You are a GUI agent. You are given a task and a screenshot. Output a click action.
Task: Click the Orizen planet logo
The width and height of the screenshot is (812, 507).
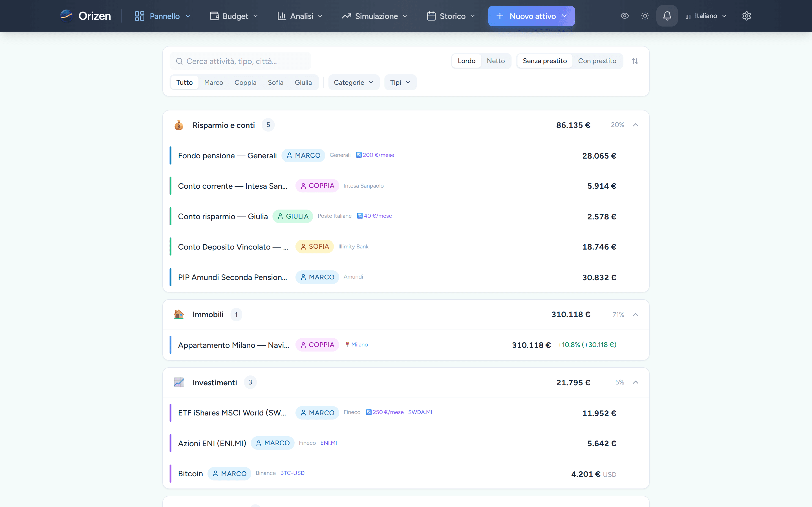tap(66, 16)
